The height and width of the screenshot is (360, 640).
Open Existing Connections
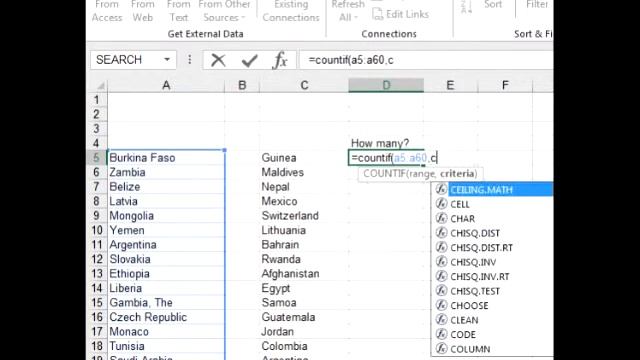point(291,11)
